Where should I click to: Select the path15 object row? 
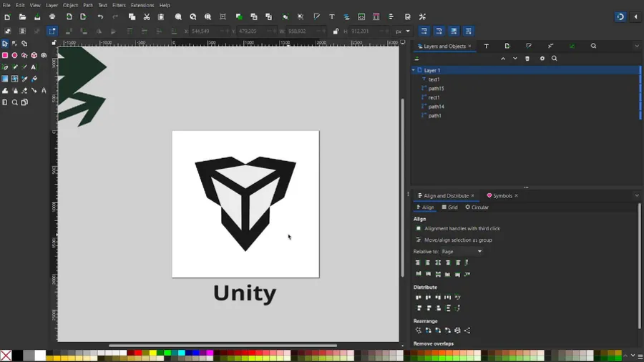pos(526,89)
